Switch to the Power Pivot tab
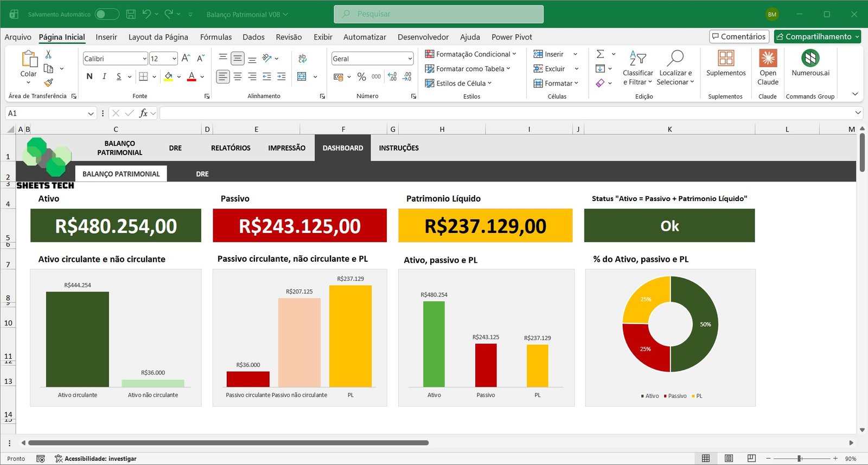The width and height of the screenshot is (868, 465). click(x=511, y=37)
